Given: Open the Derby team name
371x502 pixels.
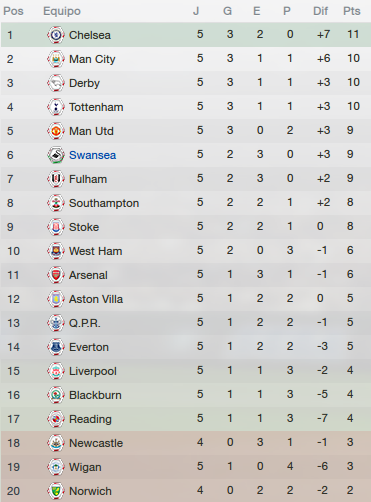Looking at the screenshot, I should click(x=84, y=83).
